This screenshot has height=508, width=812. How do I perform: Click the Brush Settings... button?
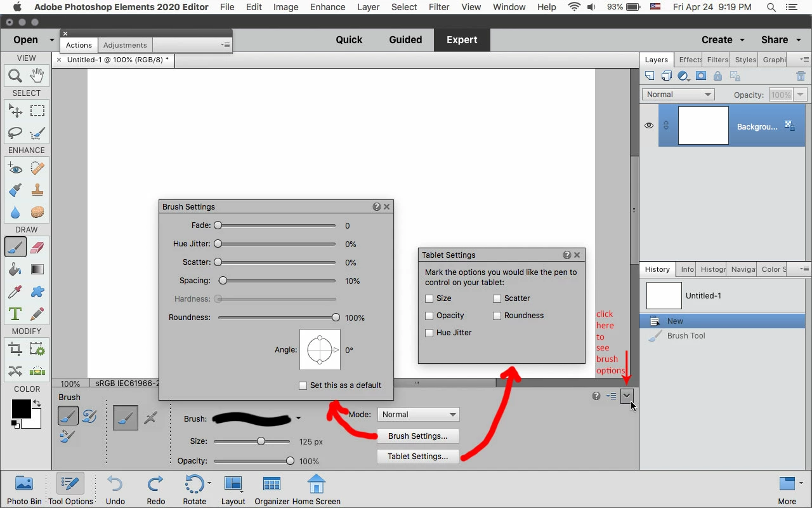click(418, 436)
